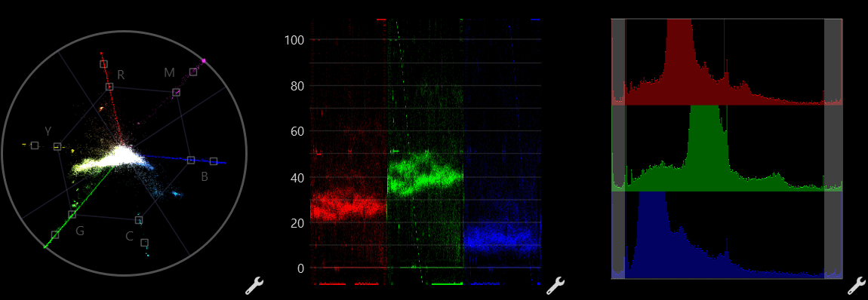Viewport: 868px width, 300px height.
Task: Click the 40 level label on parade
Action: click(x=298, y=177)
